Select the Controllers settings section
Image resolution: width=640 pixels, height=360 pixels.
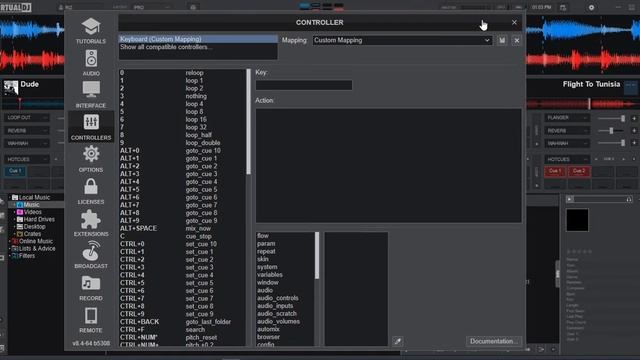click(91, 127)
